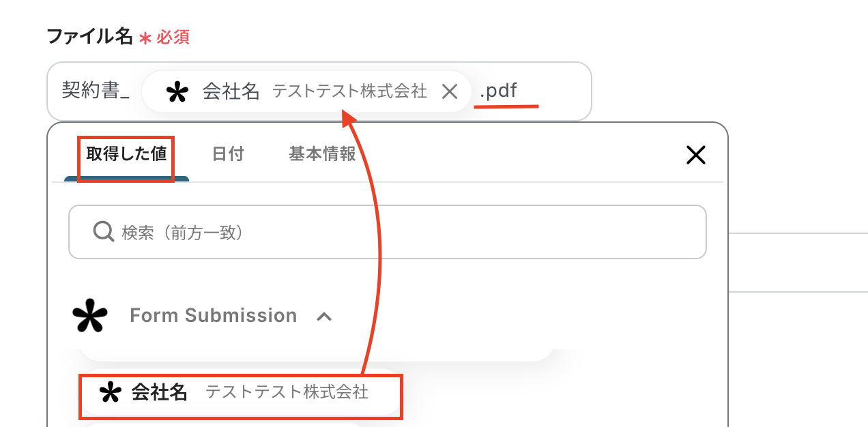Click the テストテスト株式会社 value inside the token
The image size is (868, 427).
coord(350,89)
